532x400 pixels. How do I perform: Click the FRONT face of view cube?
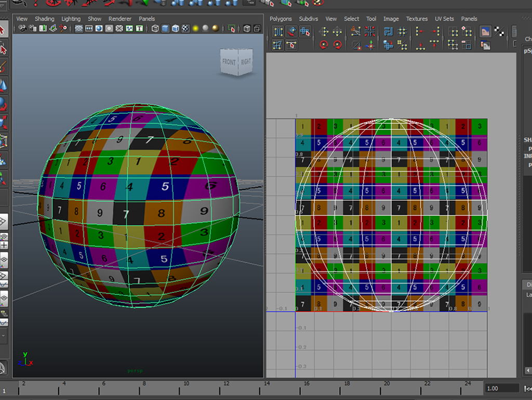[x=229, y=62]
